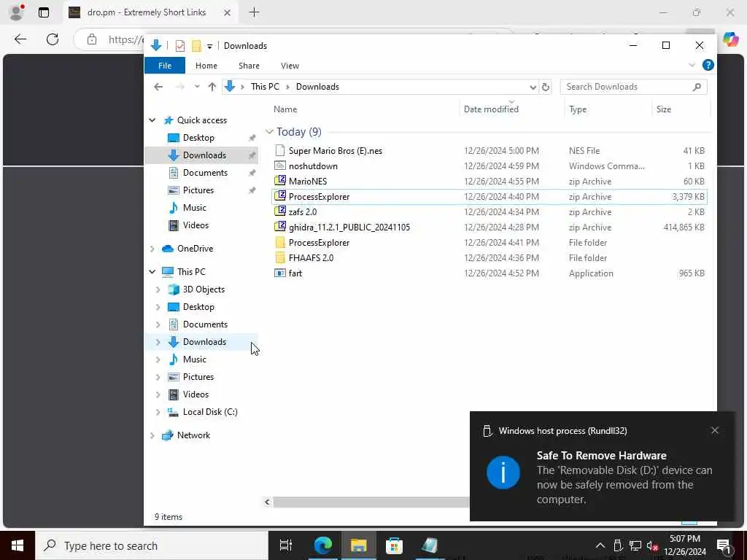Collapse the Today (9) group
Screen dimensions: 747x560
269,131
